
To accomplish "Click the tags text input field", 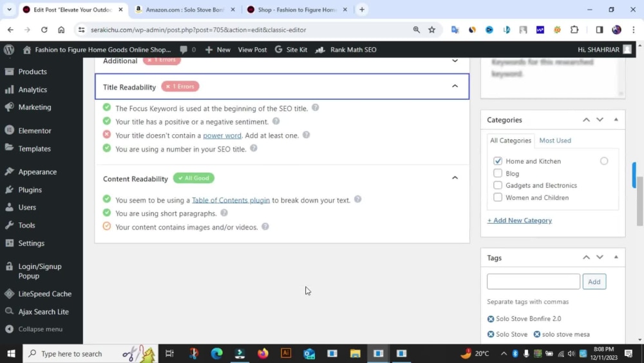I will tap(533, 282).
